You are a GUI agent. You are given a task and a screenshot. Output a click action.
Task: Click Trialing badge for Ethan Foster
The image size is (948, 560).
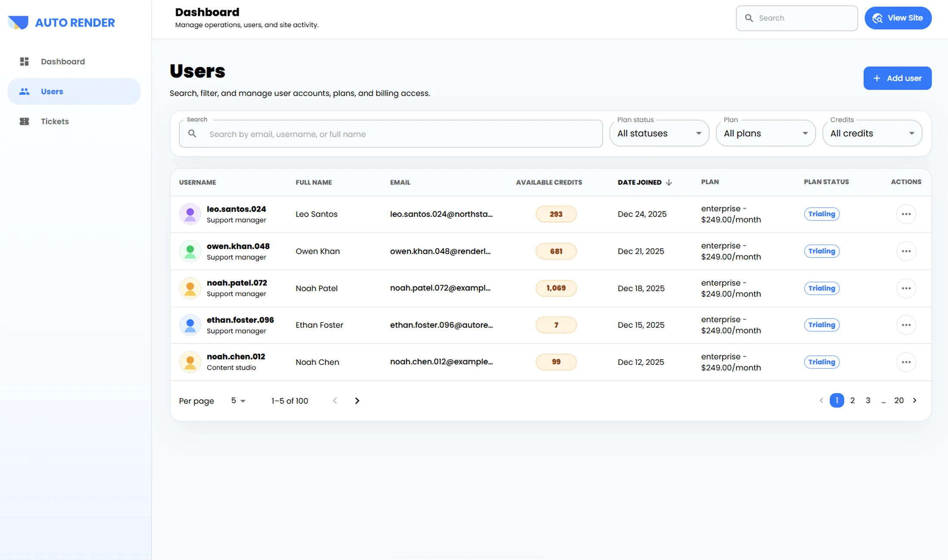[x=821, y=325]
